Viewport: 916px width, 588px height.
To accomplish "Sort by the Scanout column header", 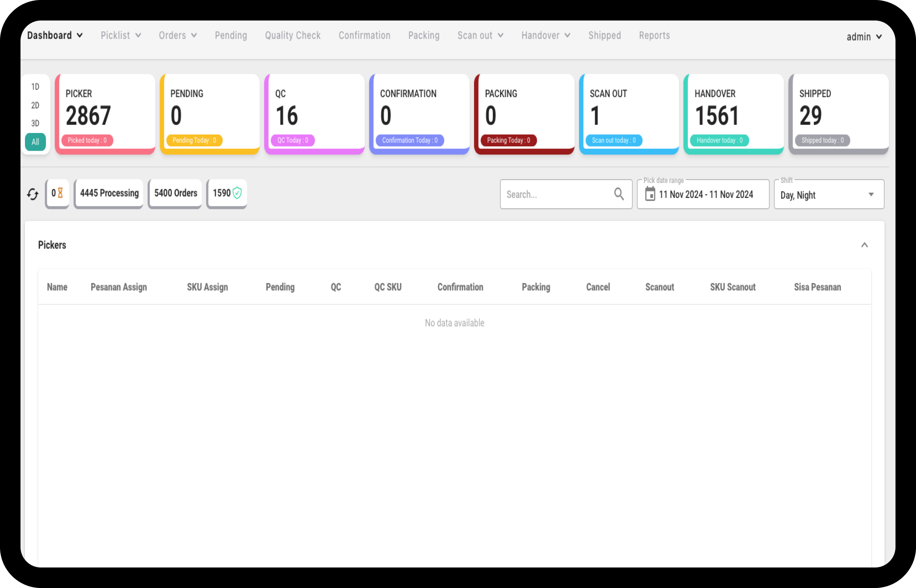I will [660, 287].
